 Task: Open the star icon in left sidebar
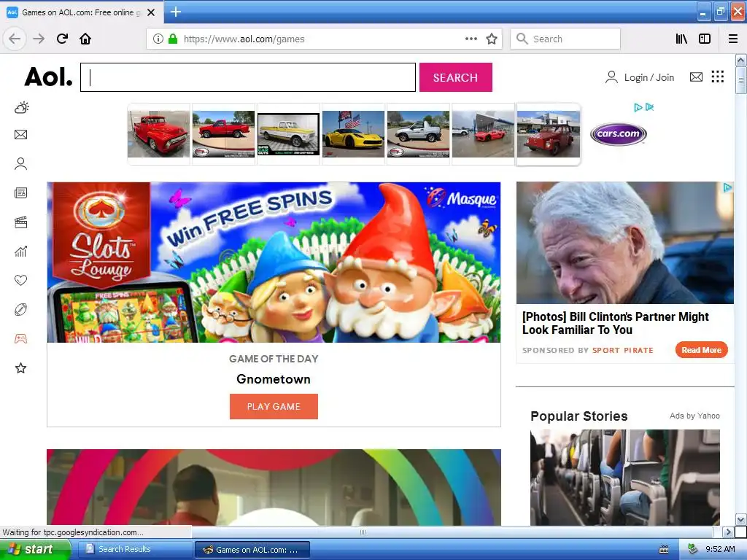pyautogui.click(x=20, y=367)
